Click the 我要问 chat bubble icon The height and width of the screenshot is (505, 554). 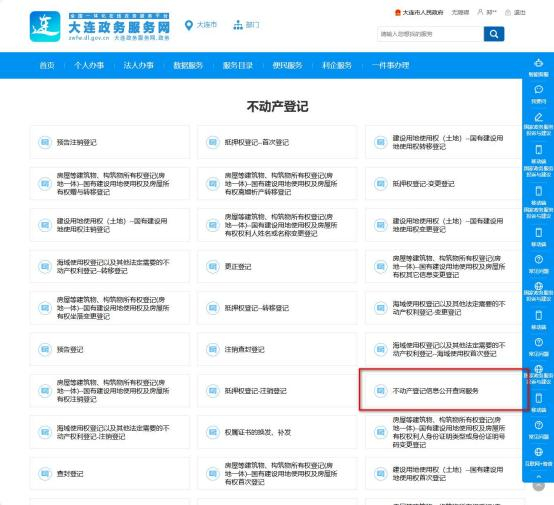click(x=538, y=89)
